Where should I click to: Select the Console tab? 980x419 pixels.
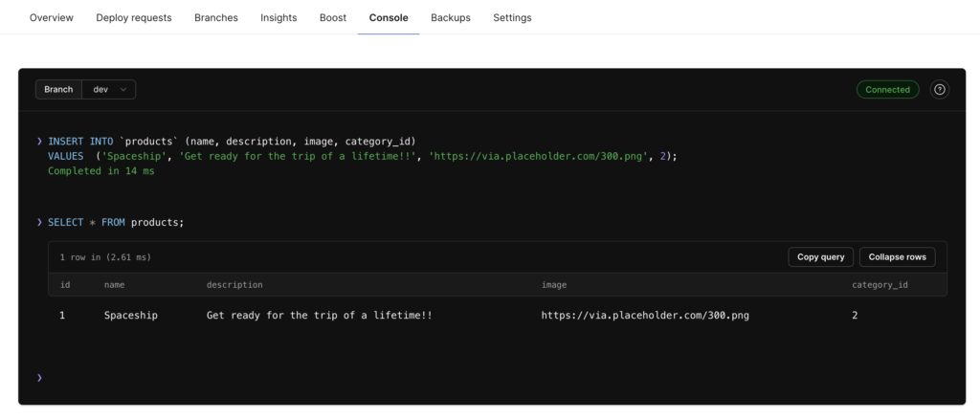point(389,17)
